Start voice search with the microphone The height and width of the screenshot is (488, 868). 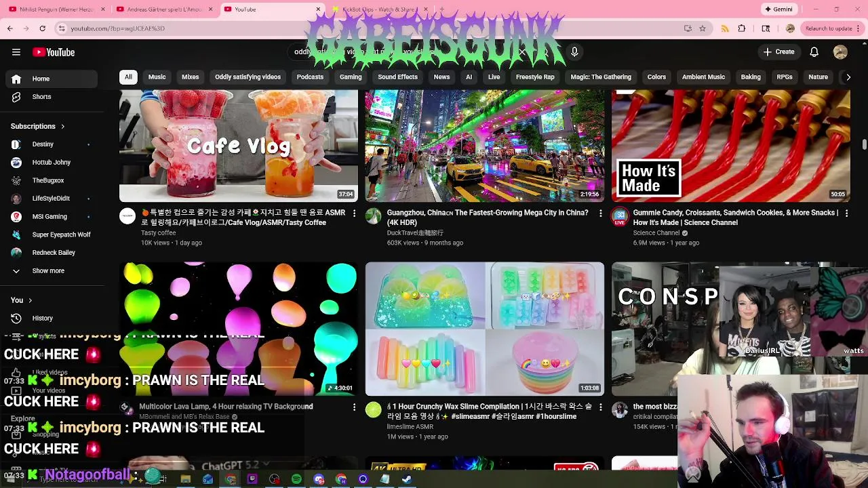(574, 52)
